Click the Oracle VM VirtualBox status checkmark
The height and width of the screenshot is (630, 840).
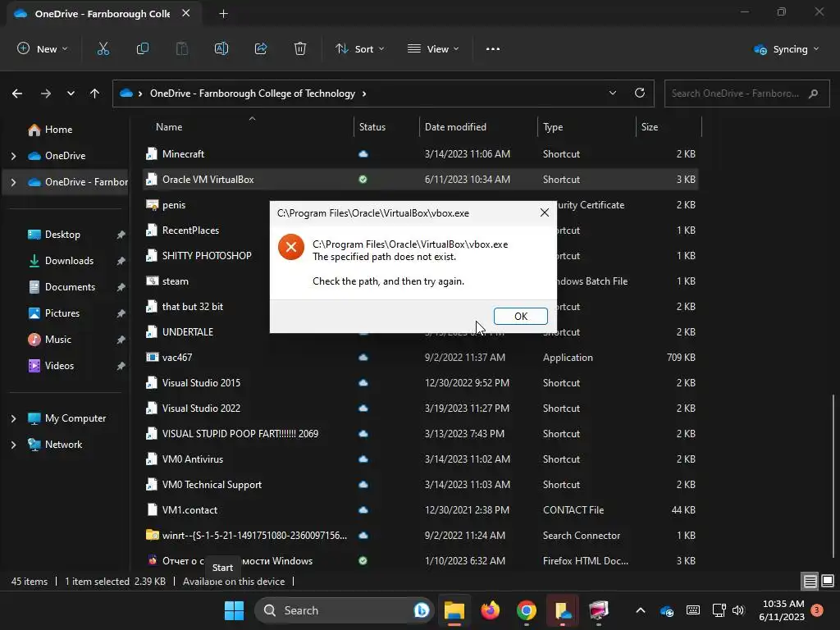tap(363, 180)
